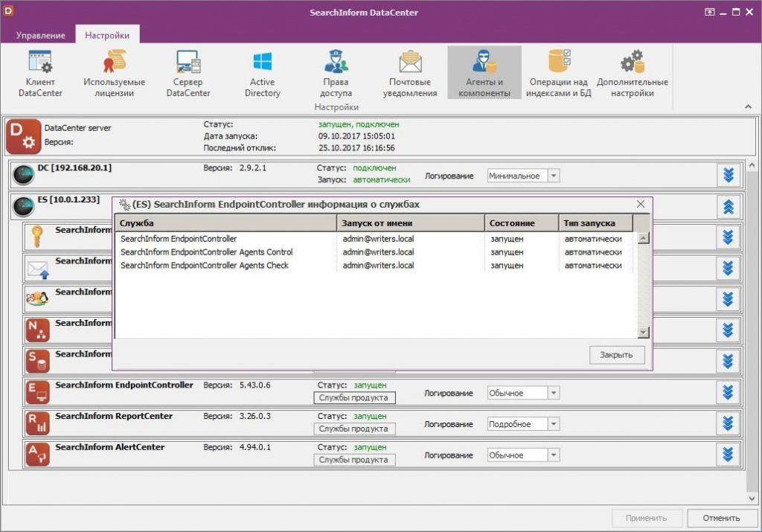762x532 pixels.
Task: Sort by the Состояние column header
Action: pos(522,223)
